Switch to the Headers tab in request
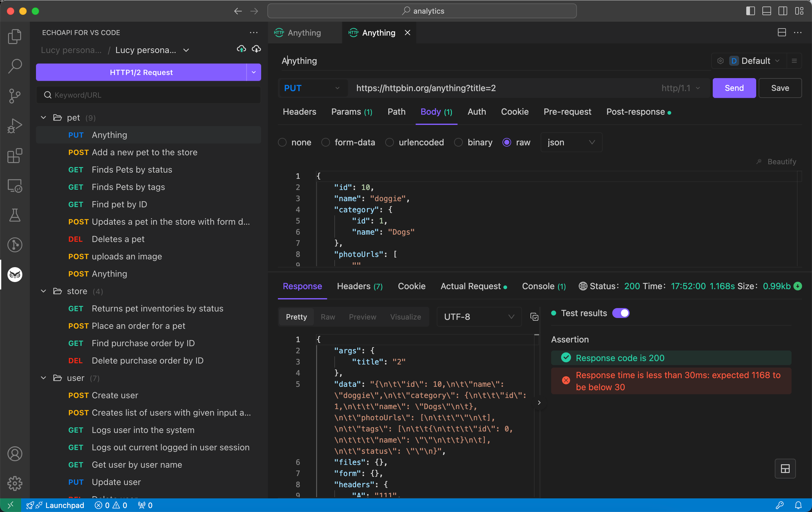The width and height of the screenshot is (812, 512). coord(300,112)
